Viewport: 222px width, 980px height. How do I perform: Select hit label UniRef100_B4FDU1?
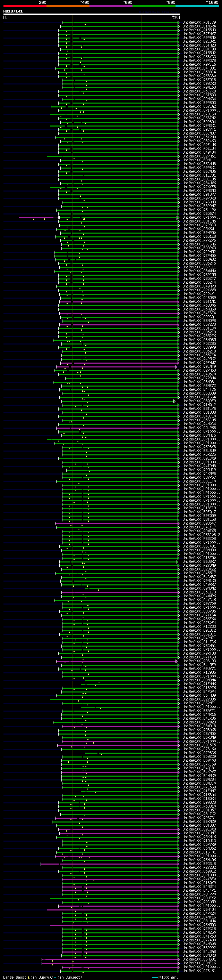(x=199, y=68)
